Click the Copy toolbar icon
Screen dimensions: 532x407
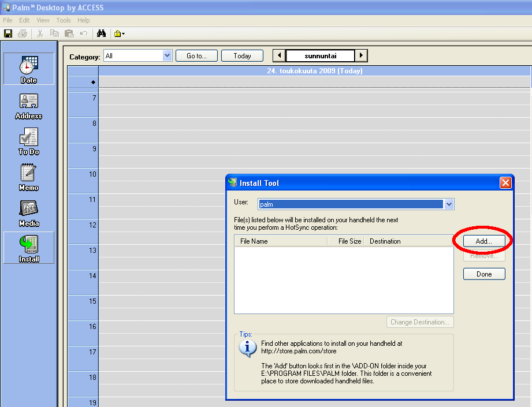pyautogui.click(x=54, y=33)
